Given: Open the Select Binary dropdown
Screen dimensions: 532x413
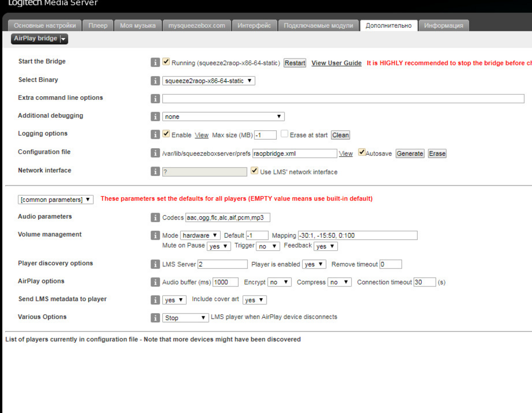Looking at the screenshot, I should point(209,81).
